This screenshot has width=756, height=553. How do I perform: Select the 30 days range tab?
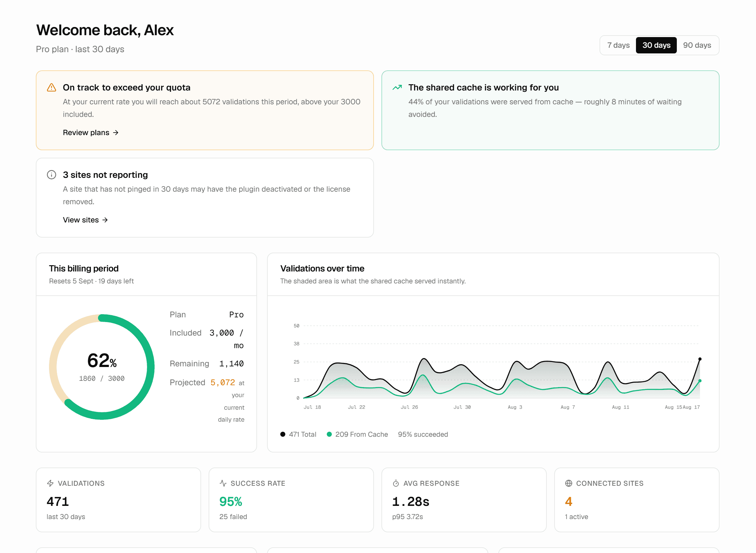click(x=656, y=45)
